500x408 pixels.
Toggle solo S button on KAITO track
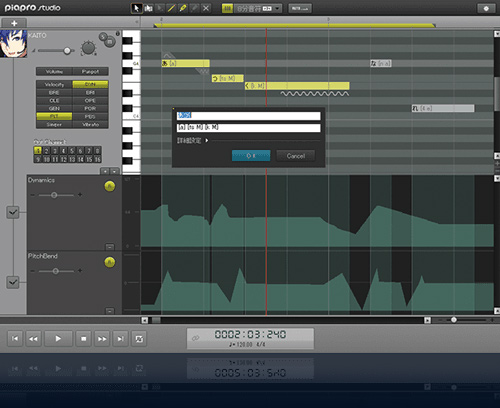click(x=103, y=36)
